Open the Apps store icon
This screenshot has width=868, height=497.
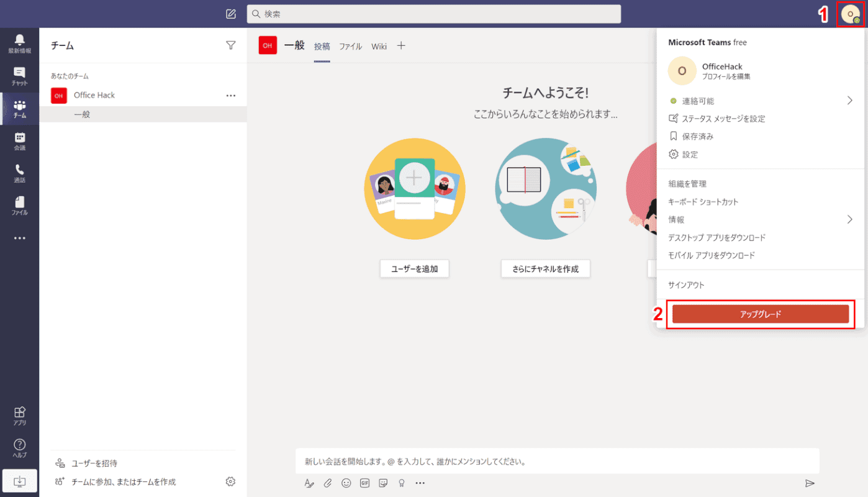(19, 416)
